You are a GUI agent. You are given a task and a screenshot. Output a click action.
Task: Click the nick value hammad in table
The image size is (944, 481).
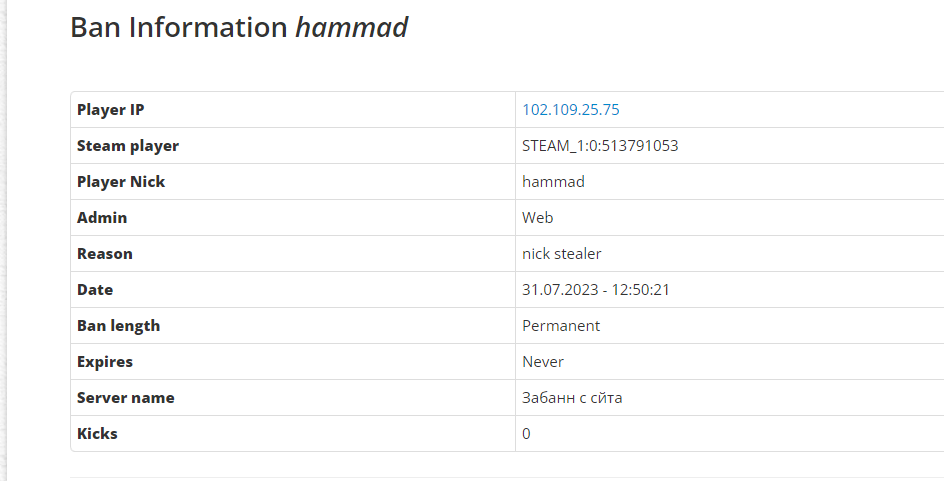point(553,182)
